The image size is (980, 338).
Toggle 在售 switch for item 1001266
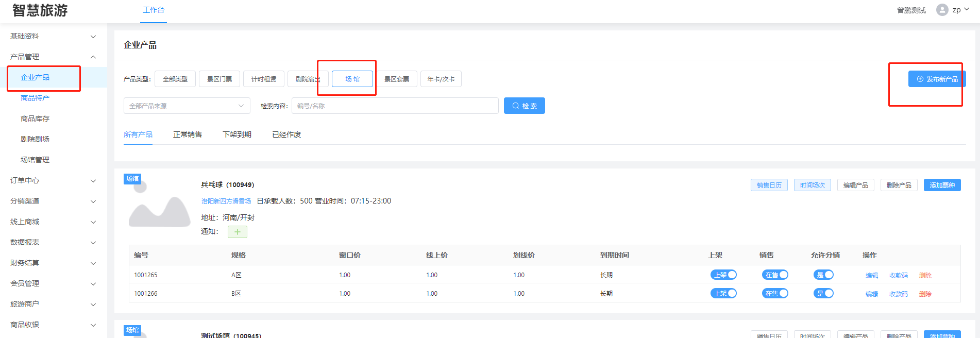pyautogui.click(x=775, y=294)
